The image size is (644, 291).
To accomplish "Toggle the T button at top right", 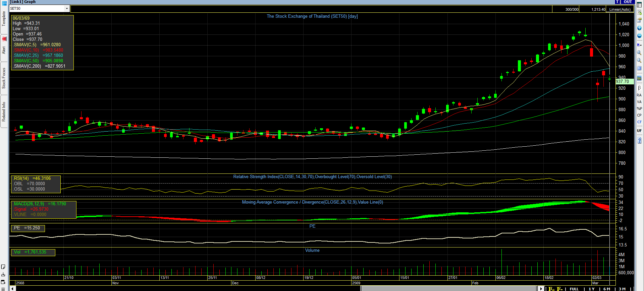I will [617, 2].
